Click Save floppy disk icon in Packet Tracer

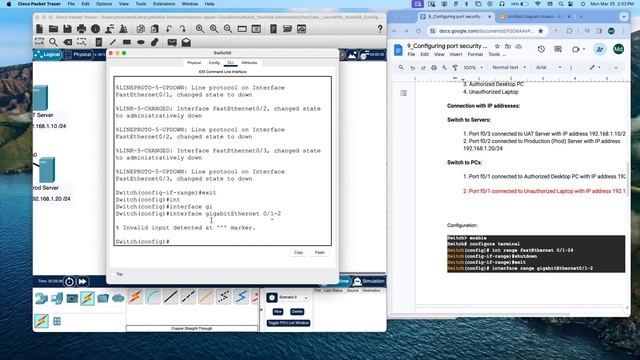click(x=67, y=29)
